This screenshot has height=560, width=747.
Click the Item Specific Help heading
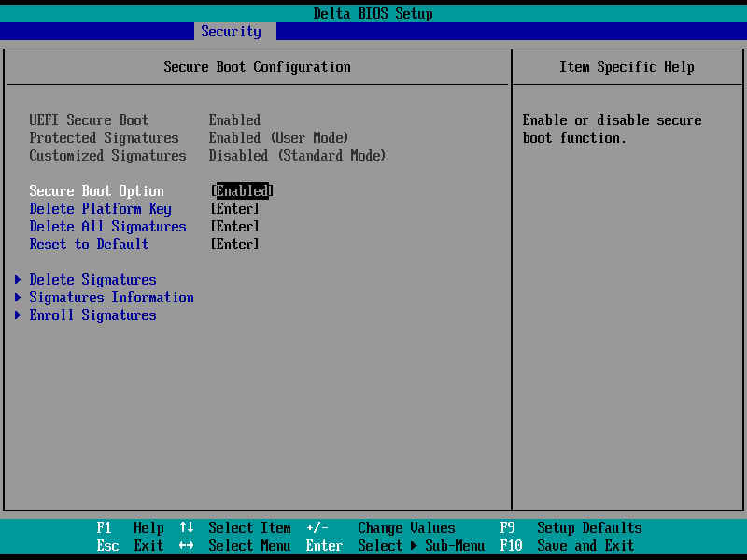[627, 66]
